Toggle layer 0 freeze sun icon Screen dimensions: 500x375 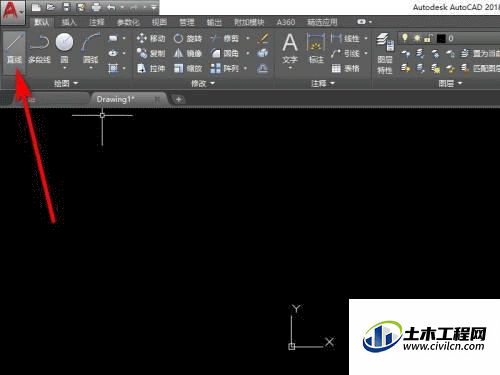417,38
